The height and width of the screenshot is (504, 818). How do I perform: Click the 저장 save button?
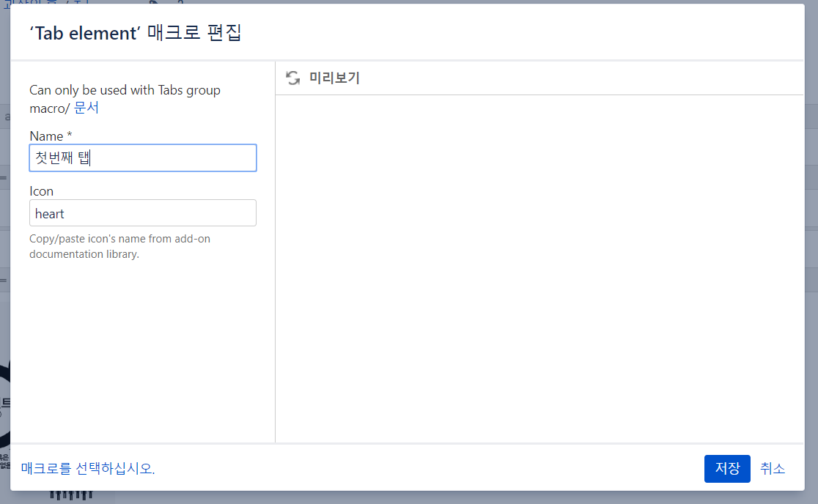click(726, 469)
